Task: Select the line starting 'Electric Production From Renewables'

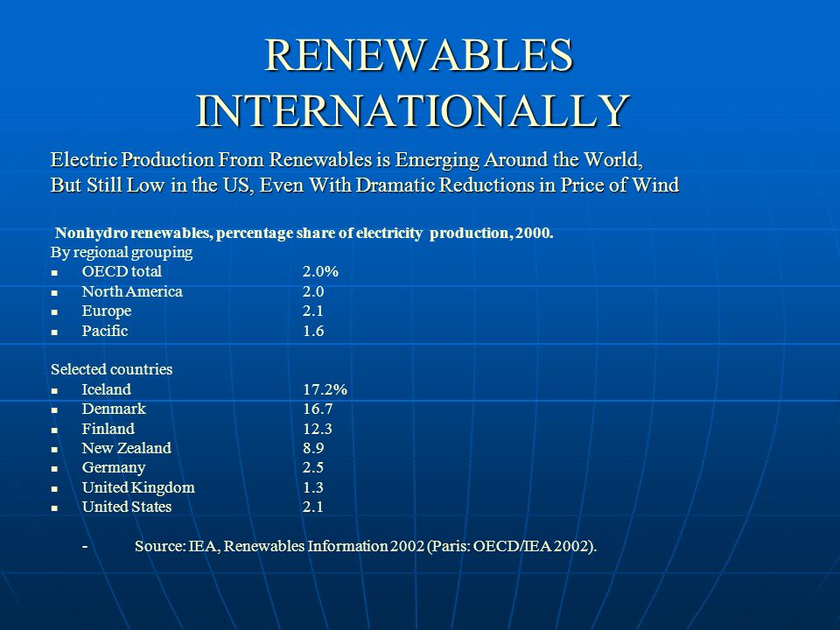Action: pos(346,159)
